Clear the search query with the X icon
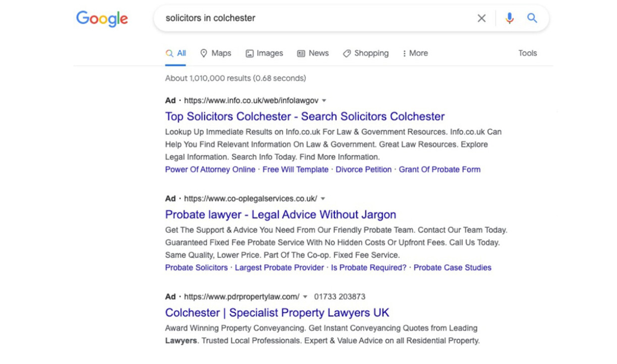 (481, 18)
